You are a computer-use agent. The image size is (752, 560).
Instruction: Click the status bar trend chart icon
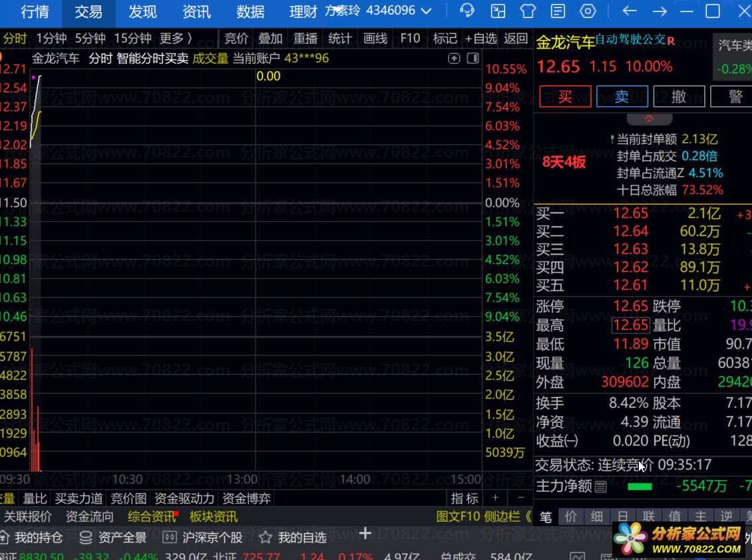click(578, 556)
